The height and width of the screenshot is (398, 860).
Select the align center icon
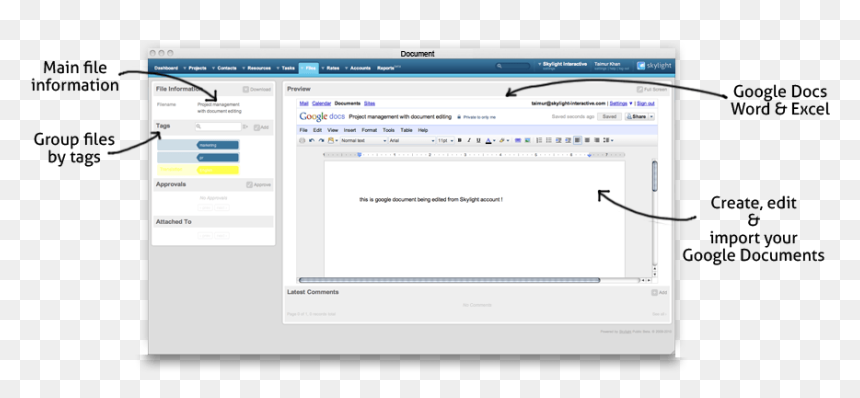pos(587,140)
